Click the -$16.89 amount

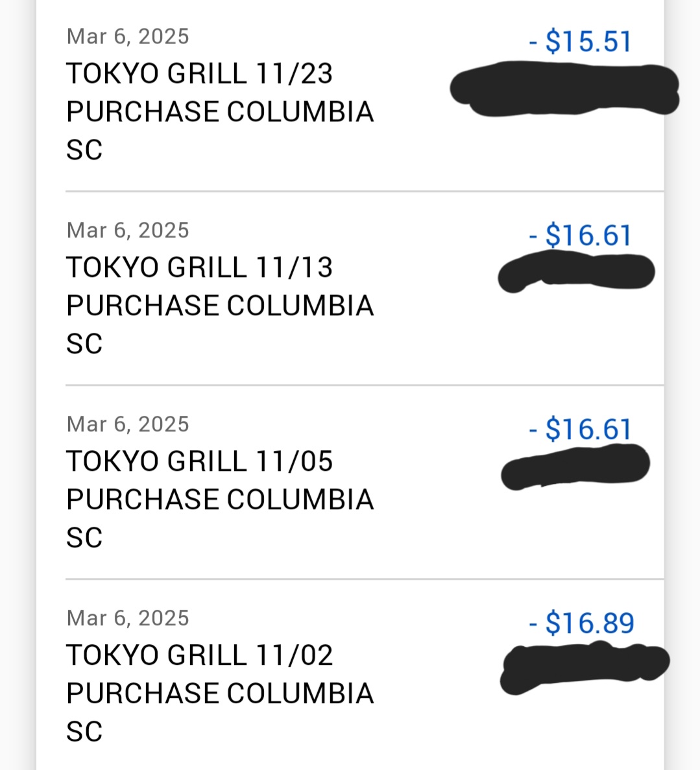coord(581,623)
